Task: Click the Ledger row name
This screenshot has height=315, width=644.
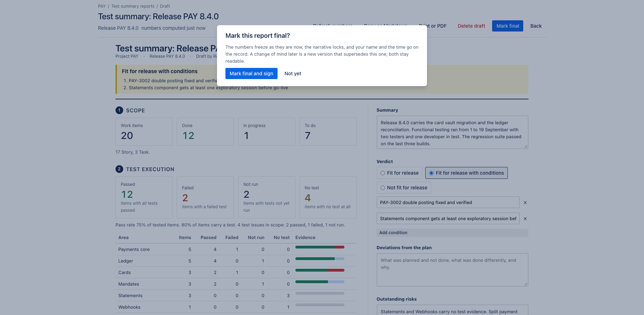Action: click(x=126, y=261)
